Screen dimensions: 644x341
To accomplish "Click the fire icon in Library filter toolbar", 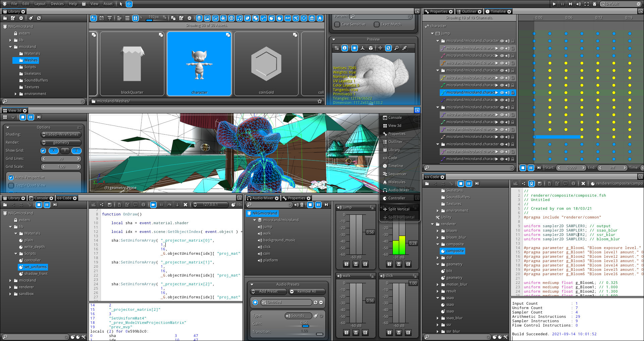I will tap(320, 18).
